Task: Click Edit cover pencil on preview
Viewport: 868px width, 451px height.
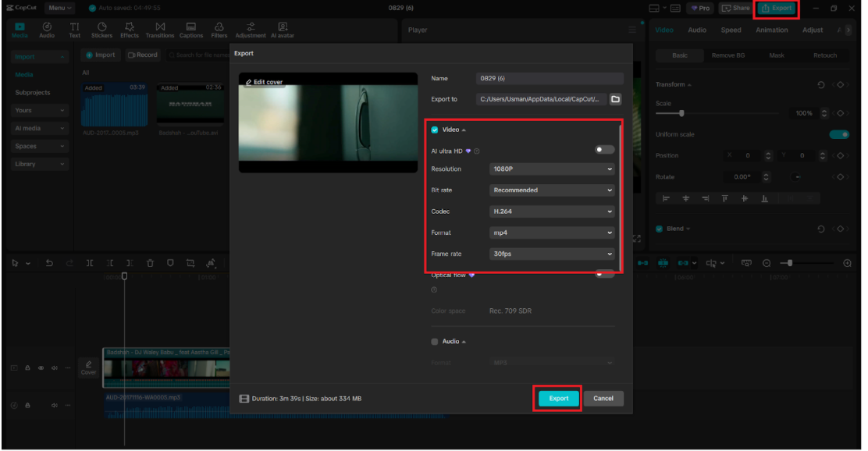Action: 249,82
